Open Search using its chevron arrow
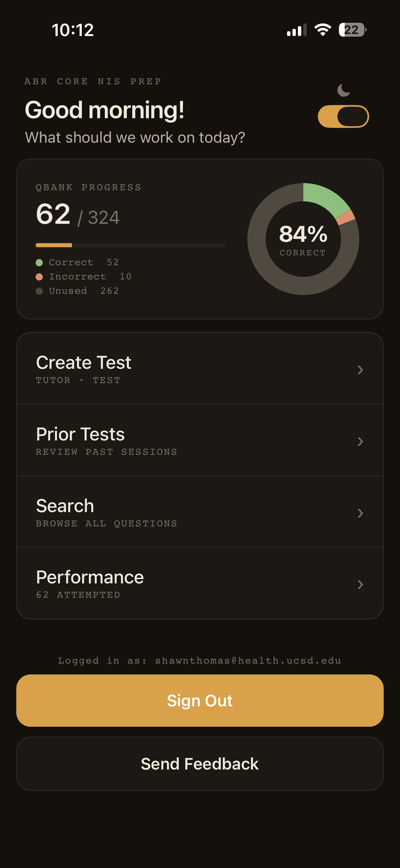This screenshot has height=868, width=400. tap(361, 513)
